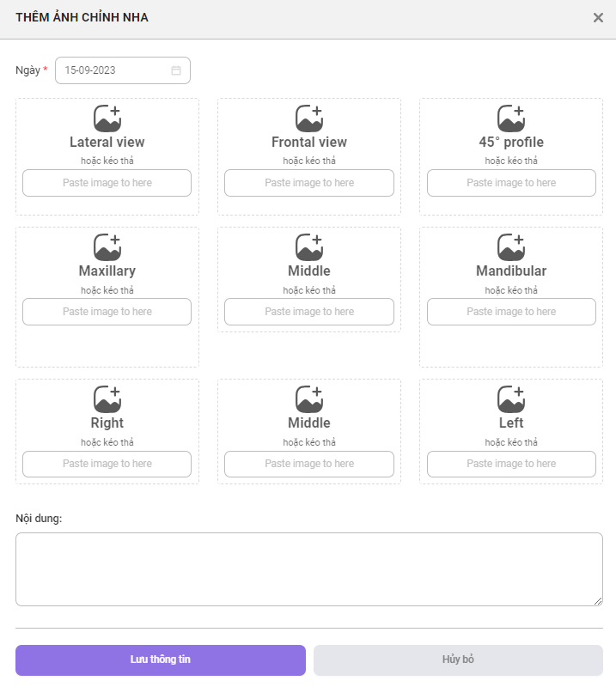Close the Thêm ảnh chỉnh nha dialog
This screenshot has width=616, height=693.
598,18
